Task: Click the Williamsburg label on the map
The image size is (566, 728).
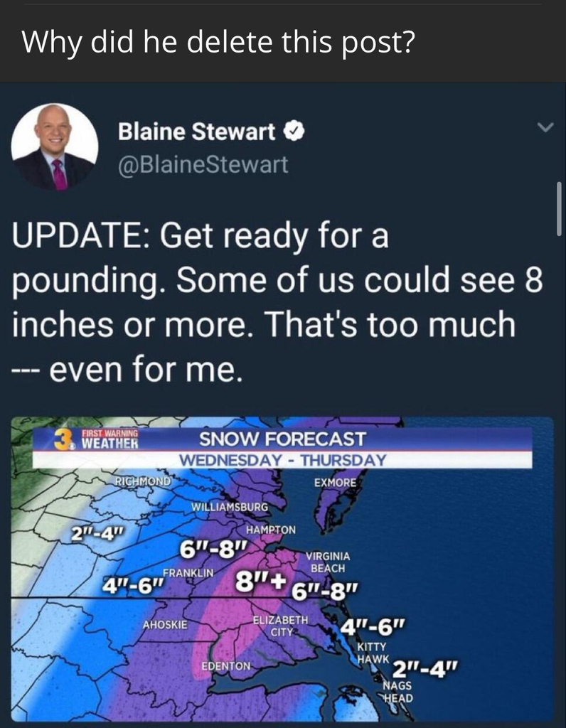Action: (x=230, y=507)
